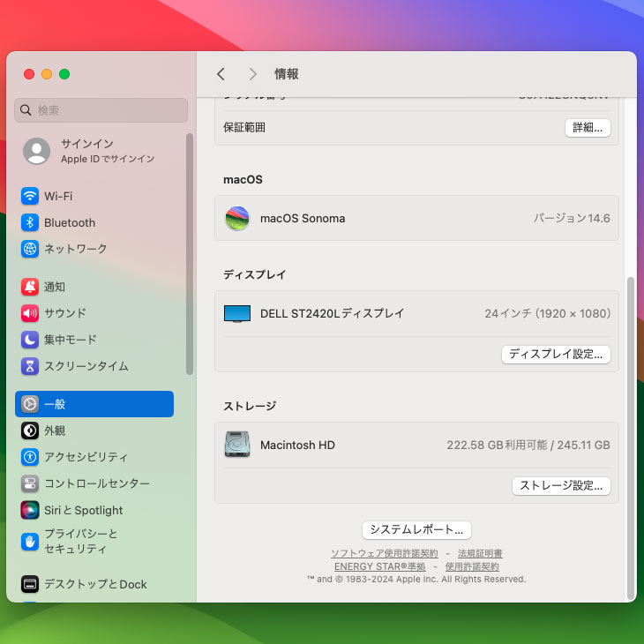This screenshot has height=644, width=644.
Task: Click the ストレージ section heading
Action: click(x=250, y=406)
